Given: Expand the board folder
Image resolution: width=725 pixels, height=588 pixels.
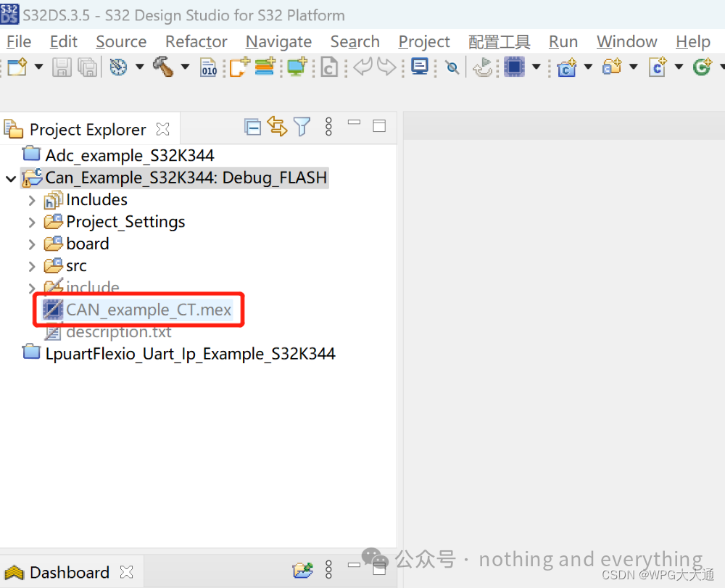Looking at the screenshot, I should pyautogui.click(x=31, y=244).
